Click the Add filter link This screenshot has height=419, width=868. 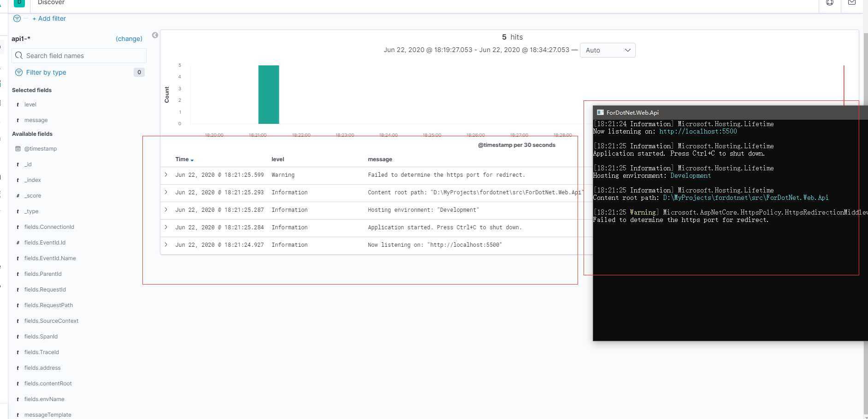click(49, 18)
